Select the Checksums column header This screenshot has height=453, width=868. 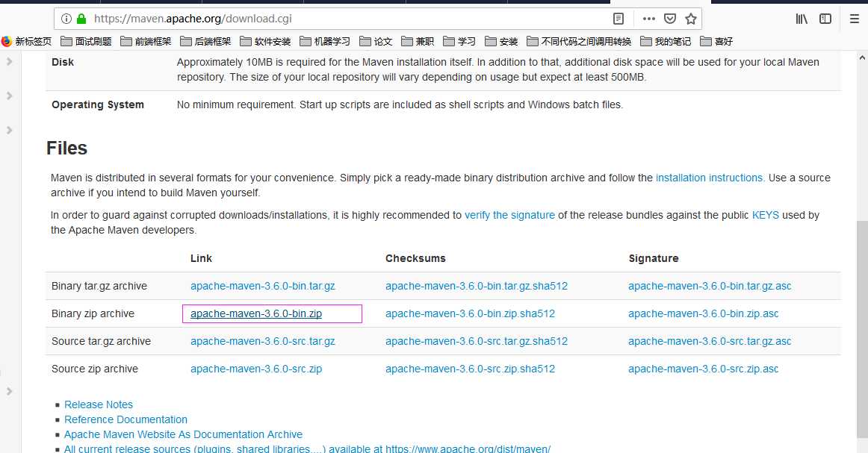tap(415, 258)
